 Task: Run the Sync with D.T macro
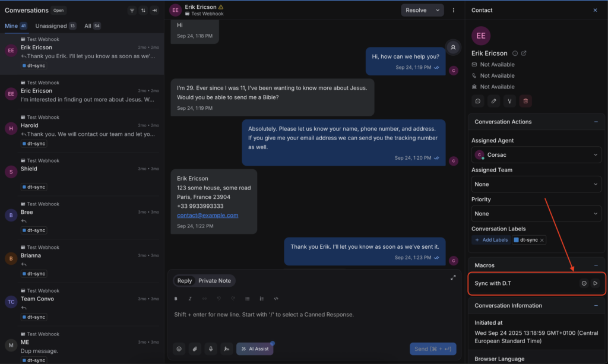pos(595,283)
